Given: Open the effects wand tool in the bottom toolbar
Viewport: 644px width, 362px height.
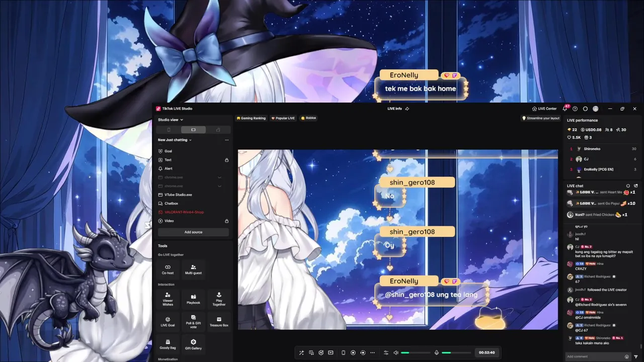Looking at the screenshot, I should [301, 352].
